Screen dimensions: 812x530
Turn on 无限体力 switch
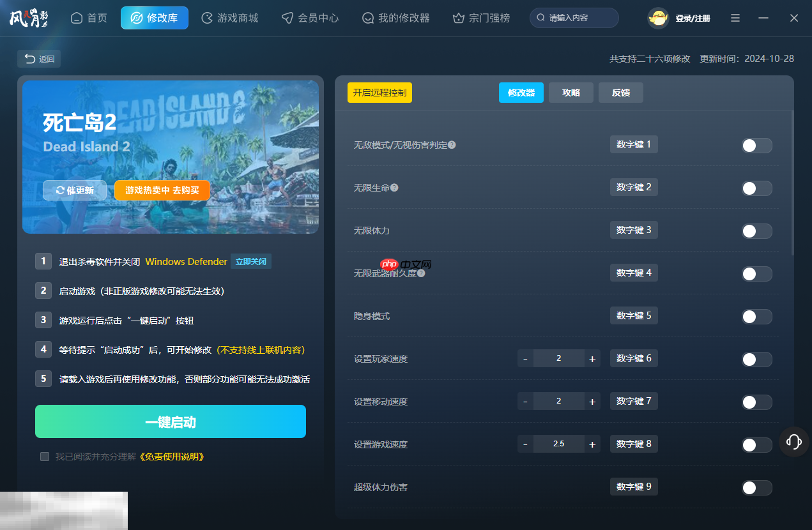(x=756, y=231)
